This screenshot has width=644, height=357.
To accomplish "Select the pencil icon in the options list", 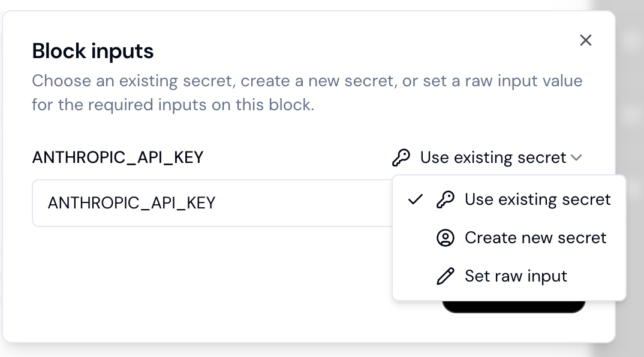I will (x=445, y=276).
